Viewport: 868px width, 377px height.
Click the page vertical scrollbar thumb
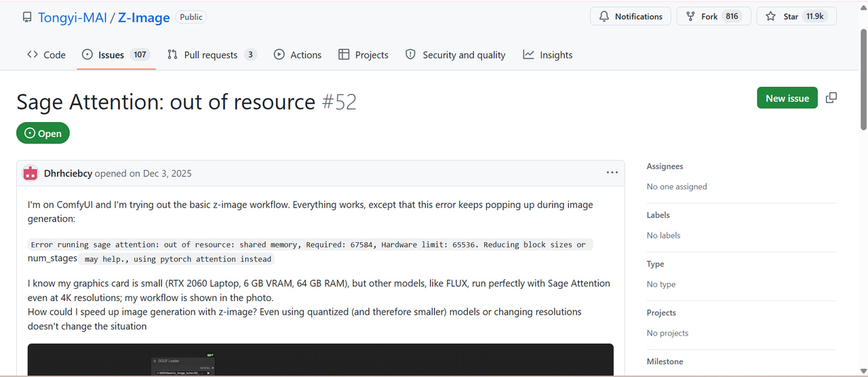click(x=863, y=78)
